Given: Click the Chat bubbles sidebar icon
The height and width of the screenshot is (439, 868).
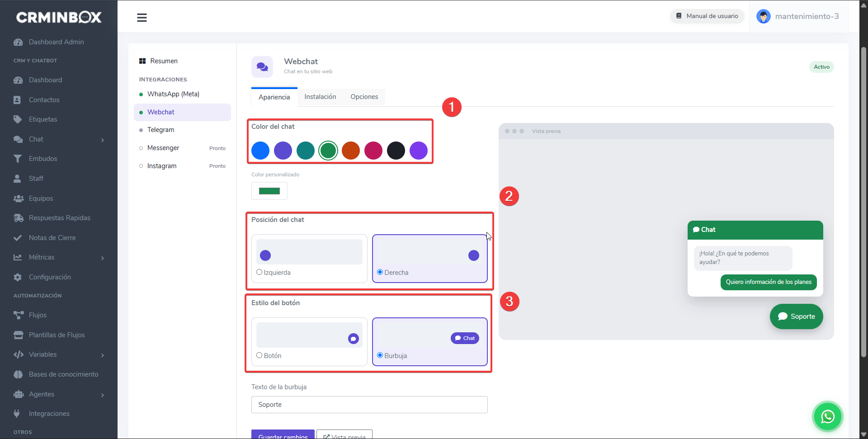Looking at the screenshot, I should tap(18, 139).
